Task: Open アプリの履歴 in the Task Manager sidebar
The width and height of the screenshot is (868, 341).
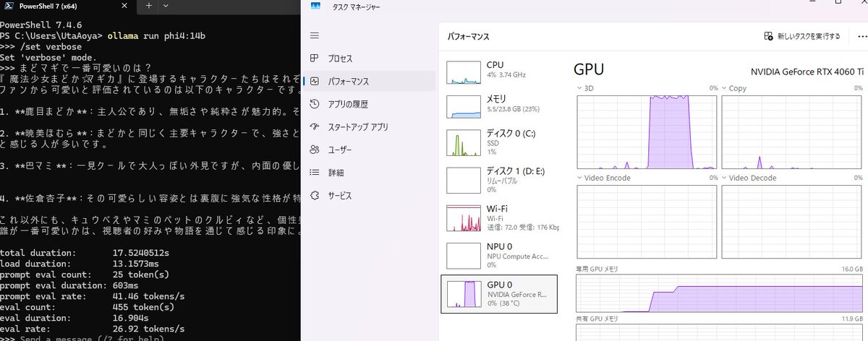Action: 348,104
